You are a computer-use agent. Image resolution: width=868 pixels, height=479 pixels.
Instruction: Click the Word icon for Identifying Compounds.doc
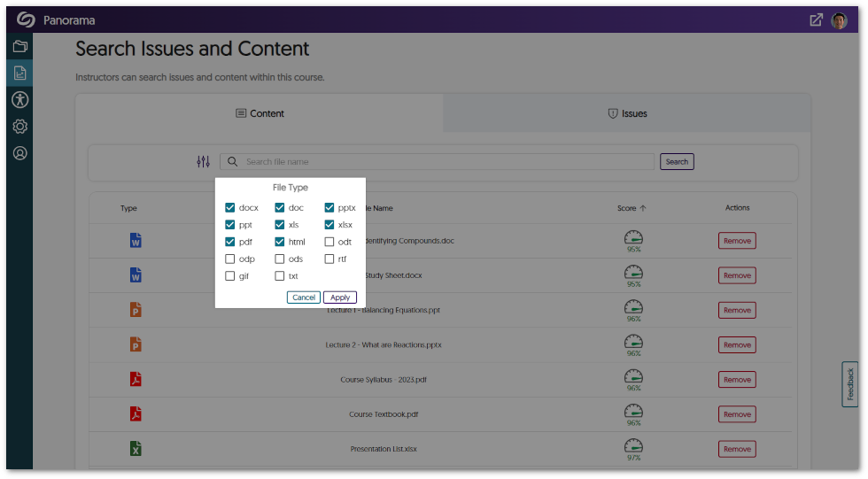pyautogui.click(x=136, y=241)
